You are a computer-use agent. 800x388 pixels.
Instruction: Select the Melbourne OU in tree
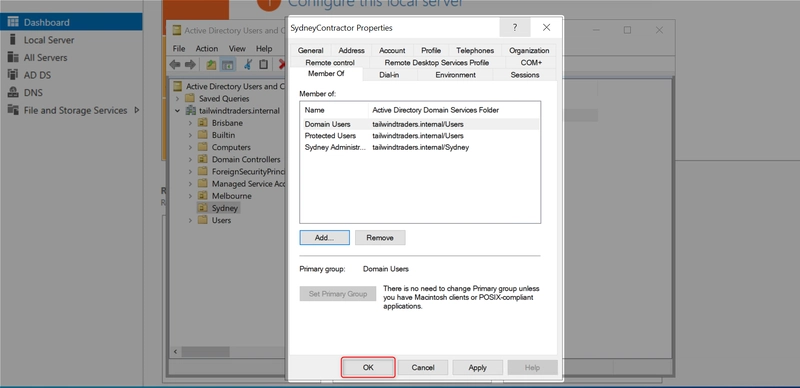(x=232, y=196)
